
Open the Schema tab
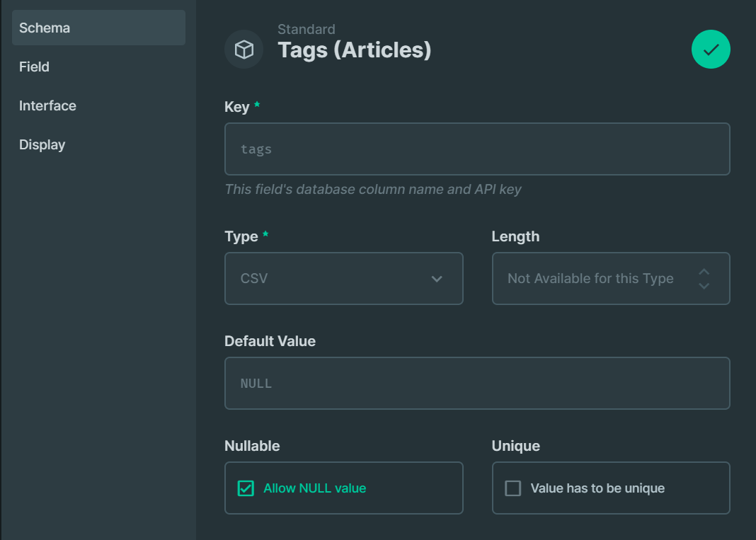point(99,28)
